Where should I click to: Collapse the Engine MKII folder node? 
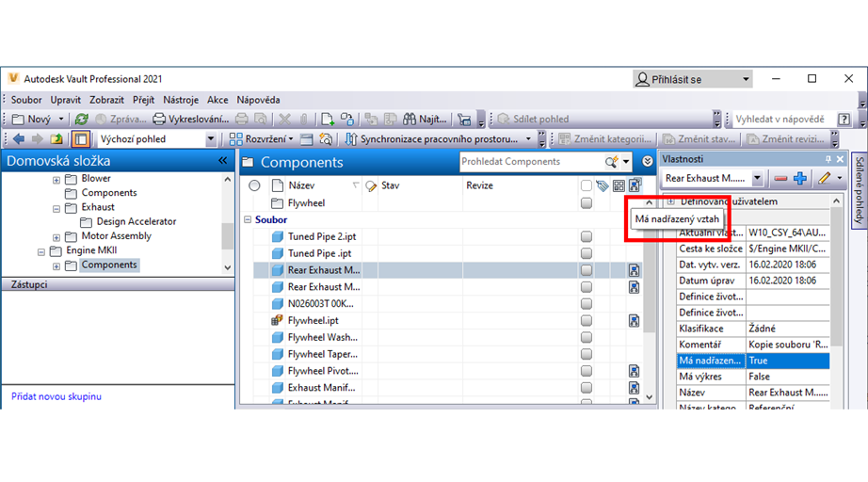41,251
